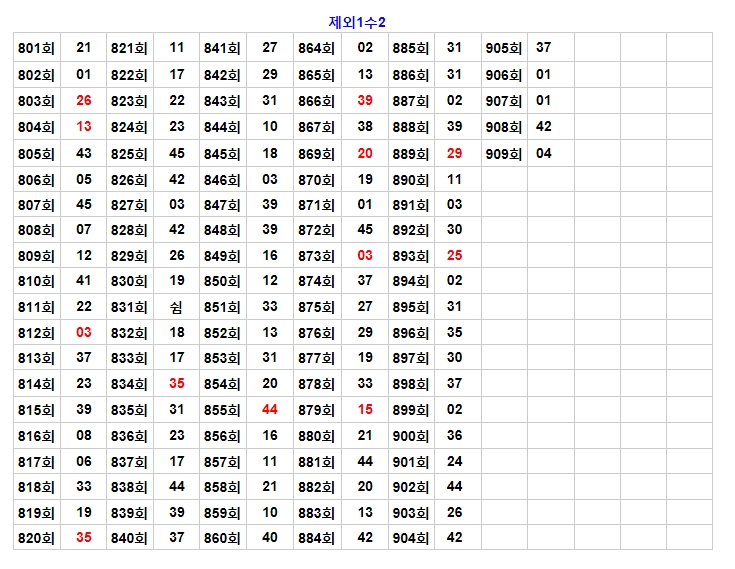This screenshot has height=569, width=735.
Task: Select the 850회 round cell
Action: point(222,281)
